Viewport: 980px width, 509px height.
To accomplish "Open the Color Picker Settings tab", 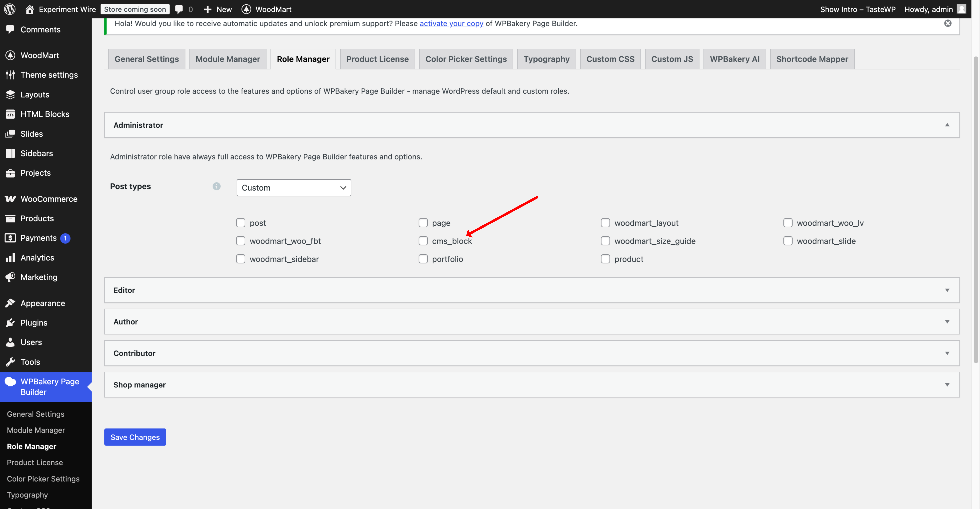I will (x=466, y=59).
